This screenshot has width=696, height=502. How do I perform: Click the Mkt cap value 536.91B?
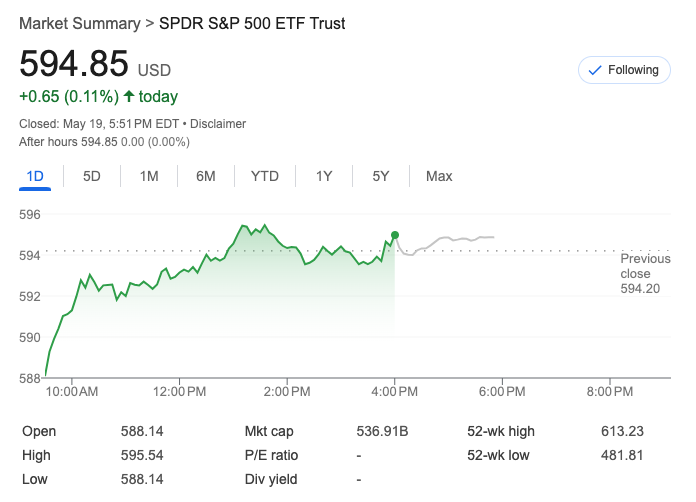pos(385,431)
